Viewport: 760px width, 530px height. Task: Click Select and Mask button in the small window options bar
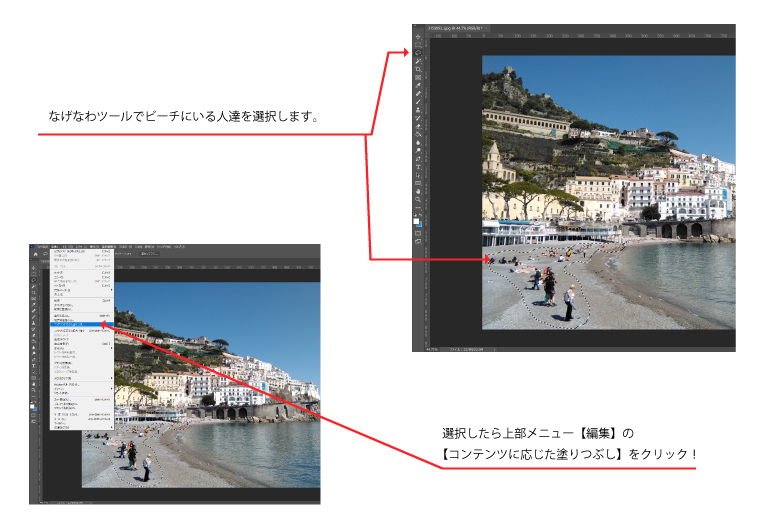pyautogui.click(x=149, y=254)
